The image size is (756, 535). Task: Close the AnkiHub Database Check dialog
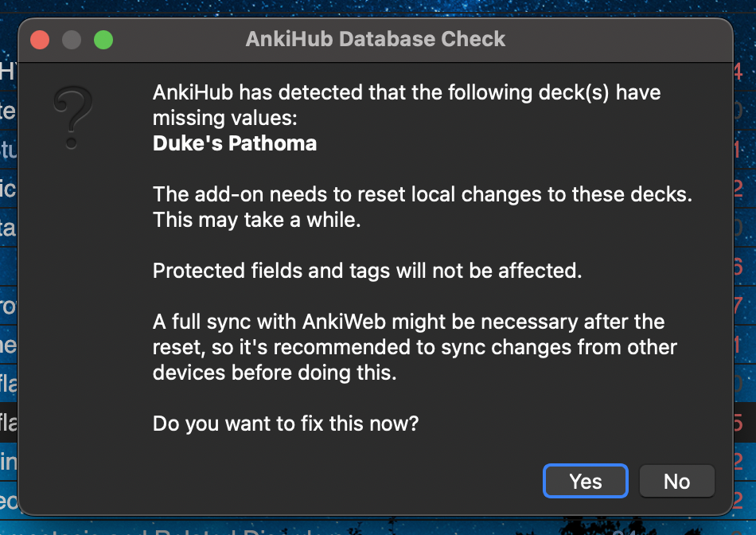[40, 39]
